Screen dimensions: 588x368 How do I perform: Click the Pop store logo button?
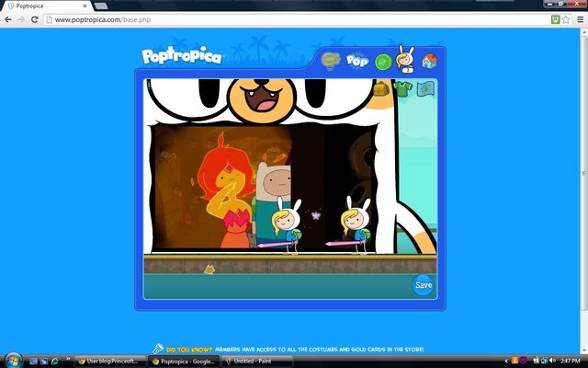pyautogui.click(x=357, y=60)
